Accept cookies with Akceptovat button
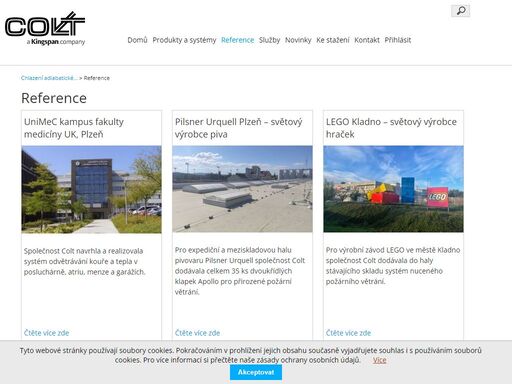Viewport: 512px width, 384px height. (256, 372)
